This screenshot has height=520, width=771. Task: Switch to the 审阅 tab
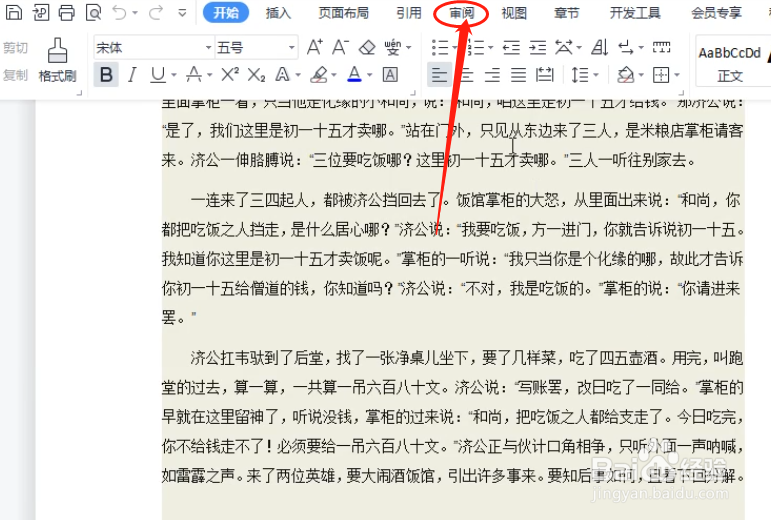[462, 13]
